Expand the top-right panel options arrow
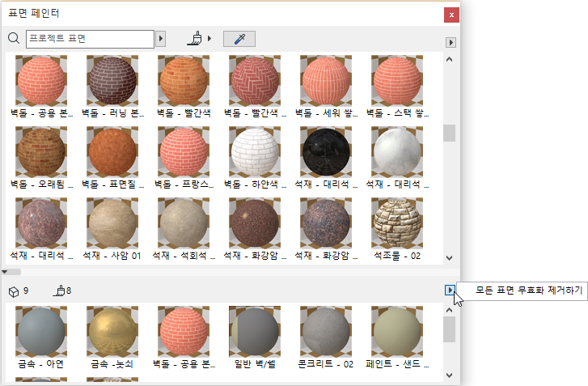The height and width of the screenshot is (386, 588). point(452,41)
